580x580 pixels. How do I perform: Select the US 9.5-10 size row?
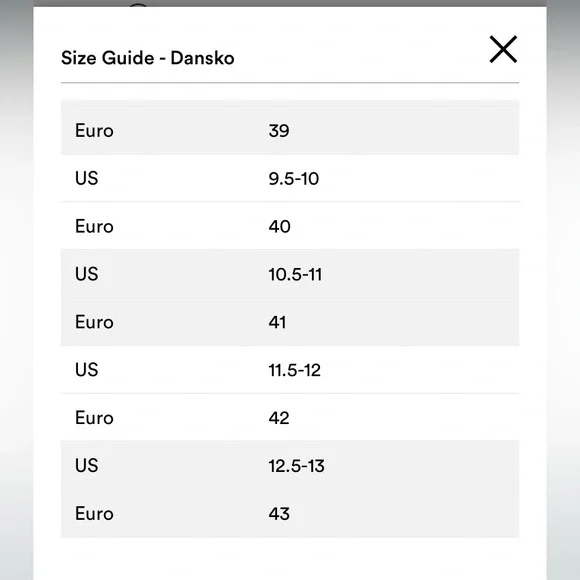(290, 178)
